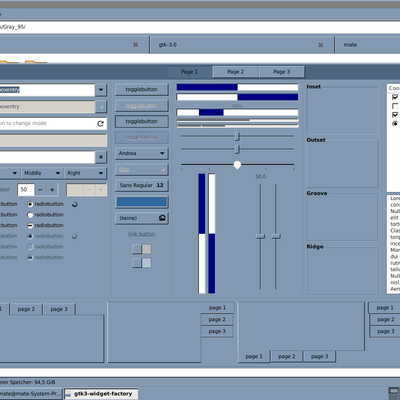This screenshot has width=400, height=400.
Task: Click the topmost togglebutton
Action: point(142,89)
